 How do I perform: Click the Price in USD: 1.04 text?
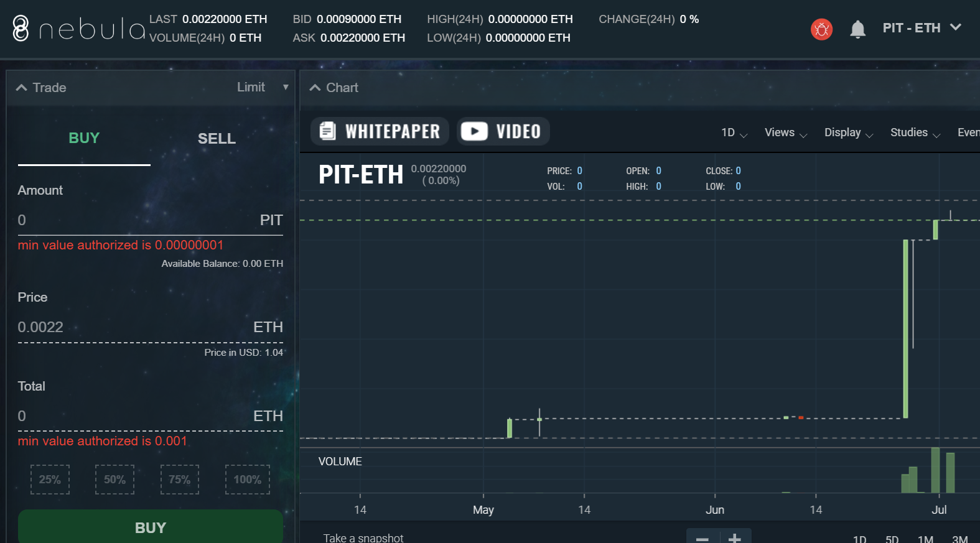pos(243,353)
